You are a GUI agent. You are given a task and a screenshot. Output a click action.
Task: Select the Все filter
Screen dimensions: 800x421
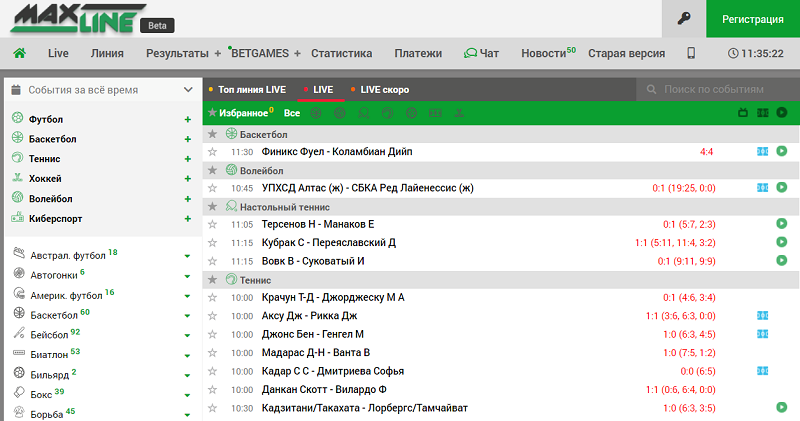click(292, 113)
